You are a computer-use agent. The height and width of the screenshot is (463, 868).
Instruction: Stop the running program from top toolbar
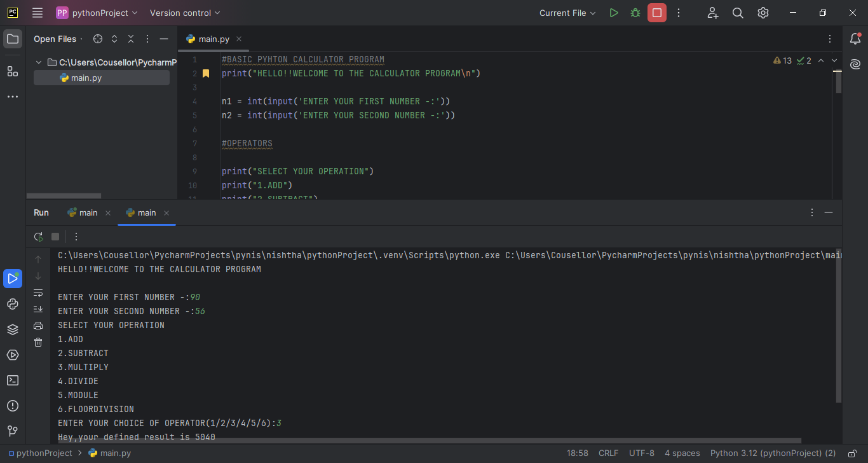[657, 13]
